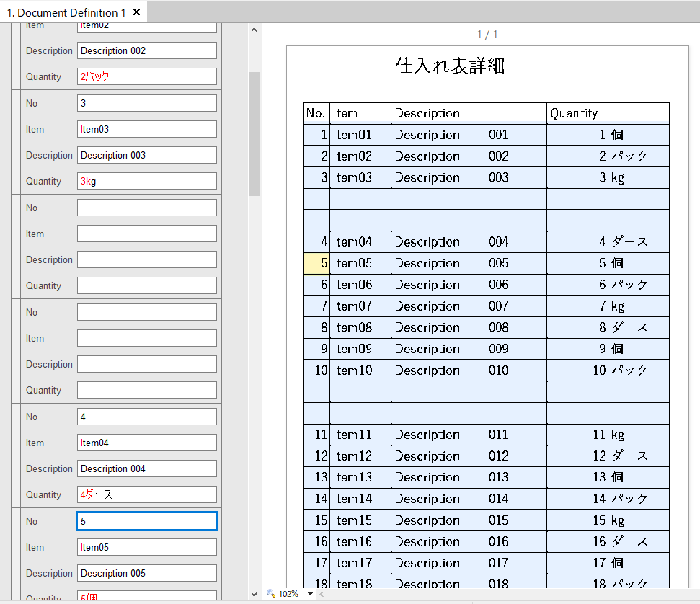Image resolution: width=700 pixels, height=604 pixels.
Task: Close the Document Definition 1 tab
Action: pos(136,12)
